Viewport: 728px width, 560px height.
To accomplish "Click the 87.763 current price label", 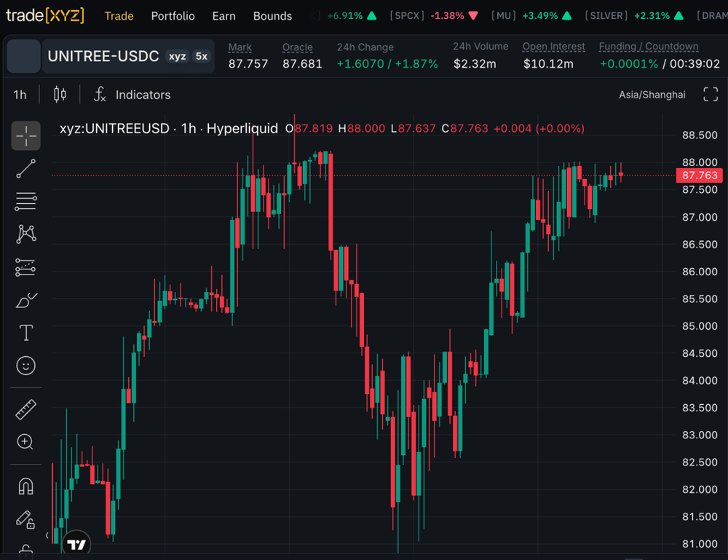I will pyautogui.click(x=700, y=175).
